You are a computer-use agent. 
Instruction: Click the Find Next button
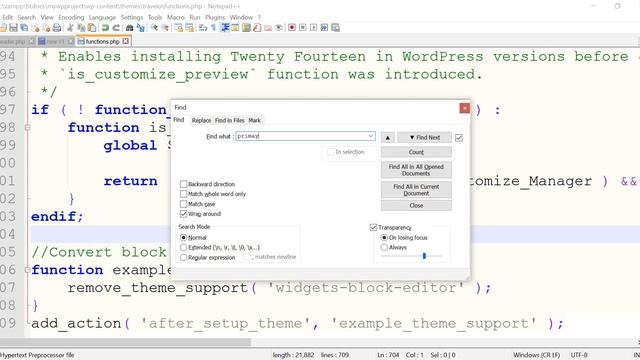click(424, 138)
